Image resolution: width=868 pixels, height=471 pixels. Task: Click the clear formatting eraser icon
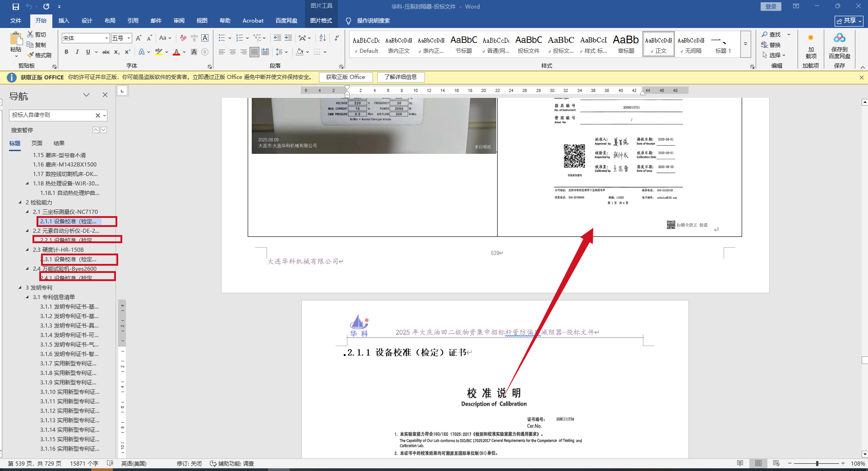(x=183, y=38)
